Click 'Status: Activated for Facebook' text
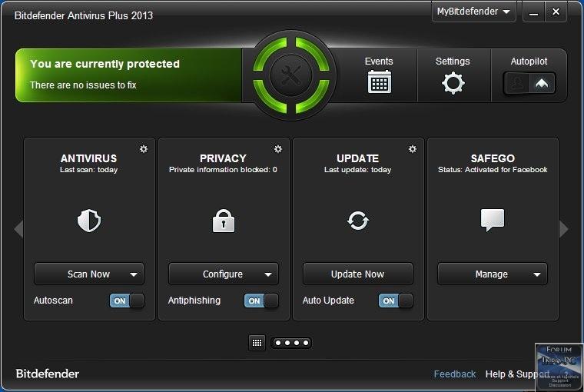The height and width of the screenshot is (392, 584). (x=493, y=170)
